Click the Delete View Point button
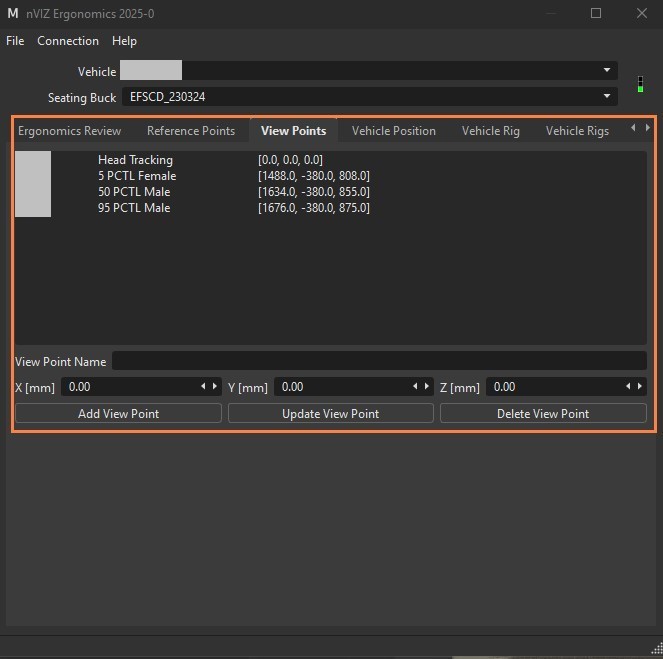Screen dimensions: 663x659 [x=543, y=413]
